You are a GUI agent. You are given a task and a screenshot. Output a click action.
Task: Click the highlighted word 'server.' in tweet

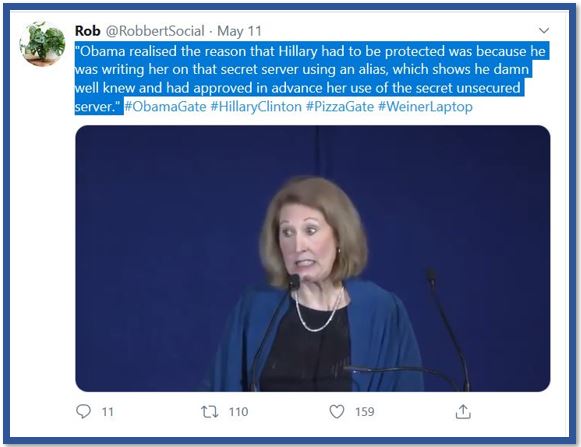point(99,107)
